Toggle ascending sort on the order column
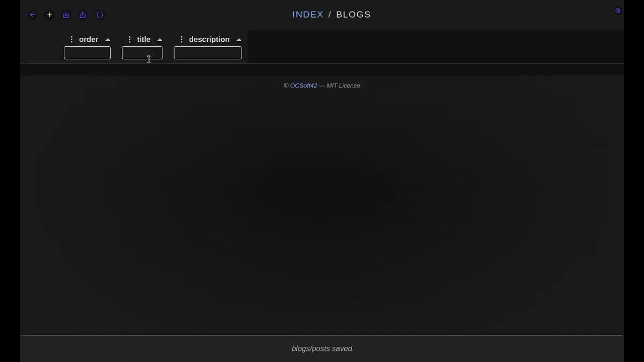Viewport: 644px width, 362px height. point(108,39)
